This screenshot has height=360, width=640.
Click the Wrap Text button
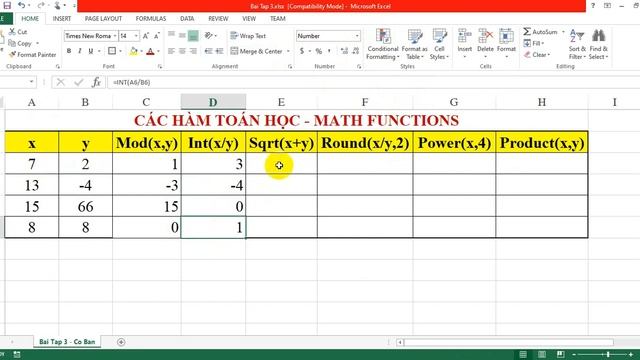click(x=248, y=36)
